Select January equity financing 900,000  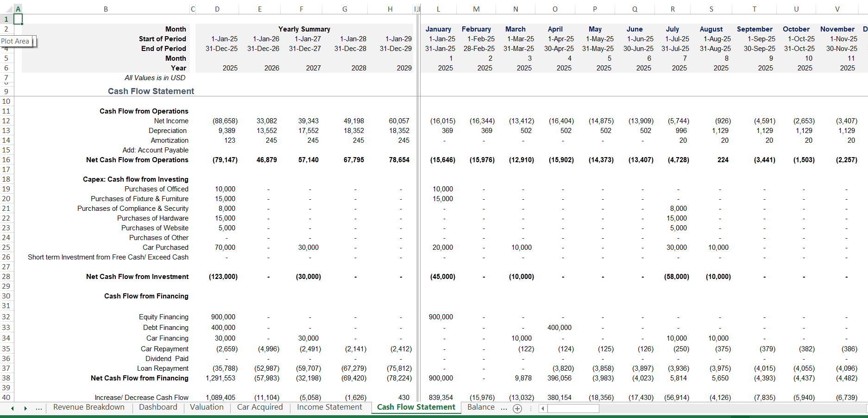point(441,317)
